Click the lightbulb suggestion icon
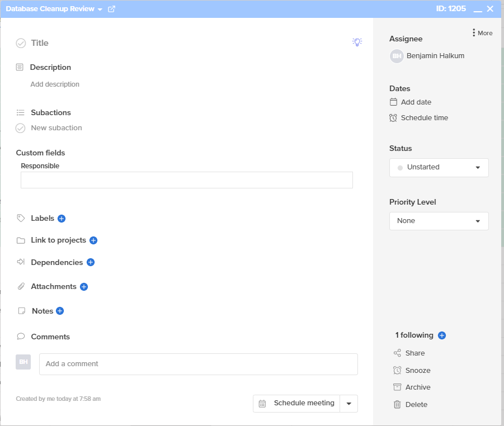 (x=357, y=42)
